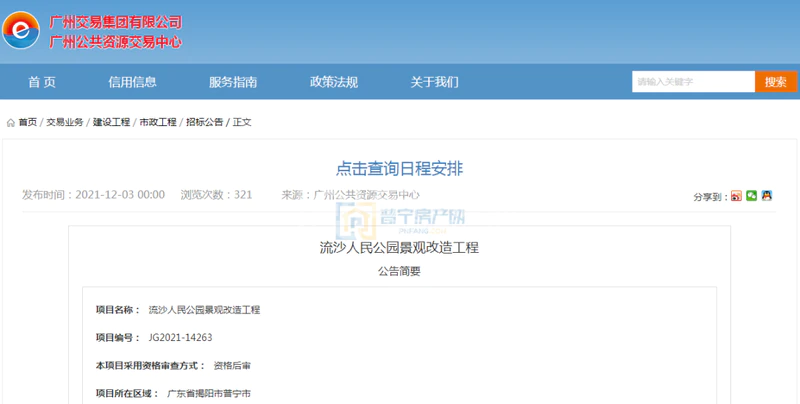
Task: Open the 首页 navigation menu item
Action: 42,82
